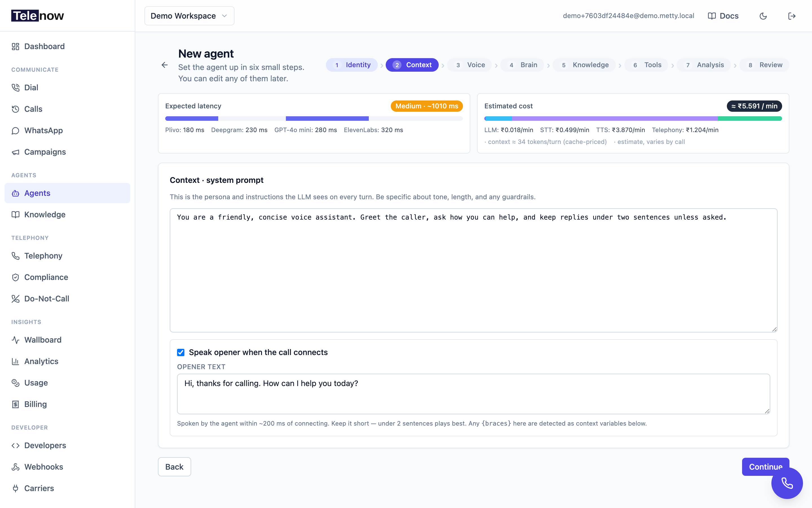
Task: Click the "Context · system prompt" heading
Action: click(x=217, y=180)
